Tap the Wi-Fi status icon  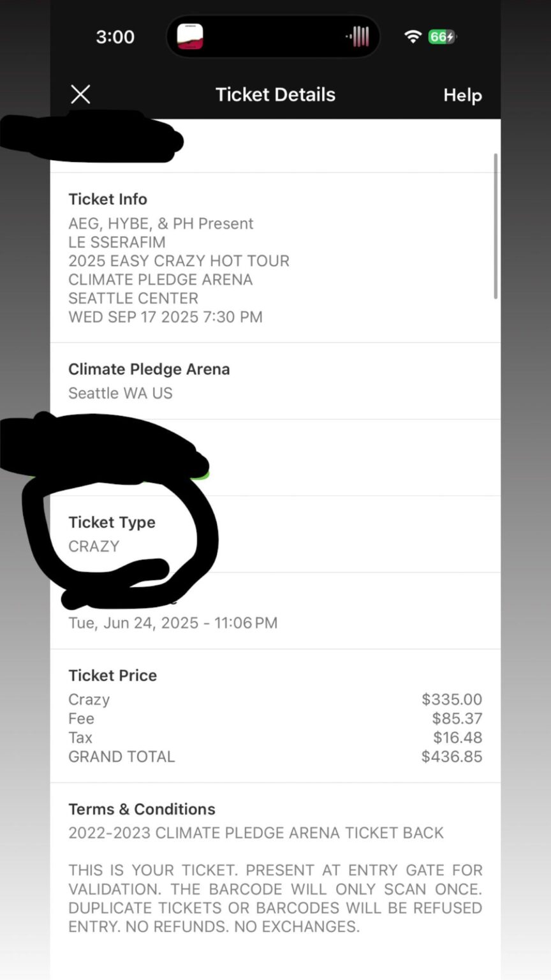[x=413, y=37]
